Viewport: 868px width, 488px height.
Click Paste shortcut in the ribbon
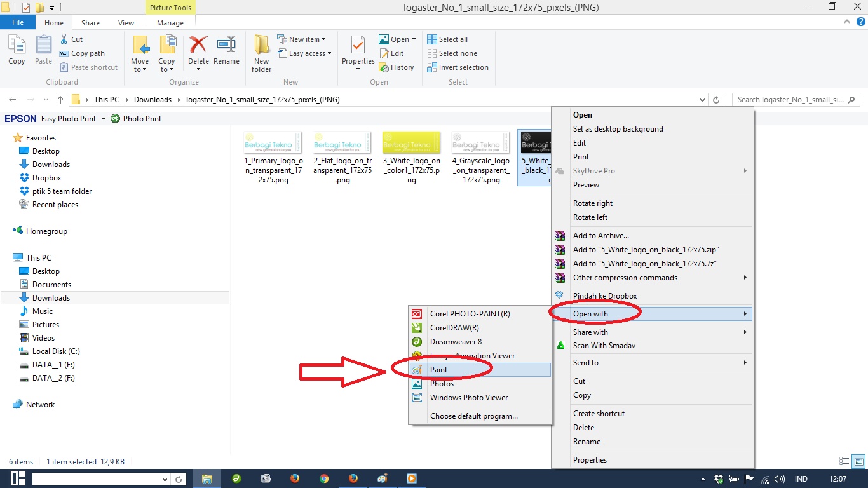point(88,67)
